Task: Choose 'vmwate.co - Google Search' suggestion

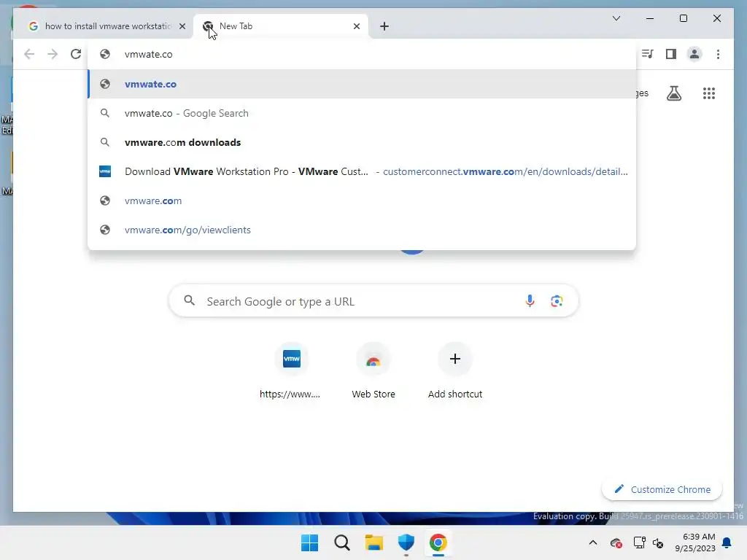Action: [x=362, y=113]
